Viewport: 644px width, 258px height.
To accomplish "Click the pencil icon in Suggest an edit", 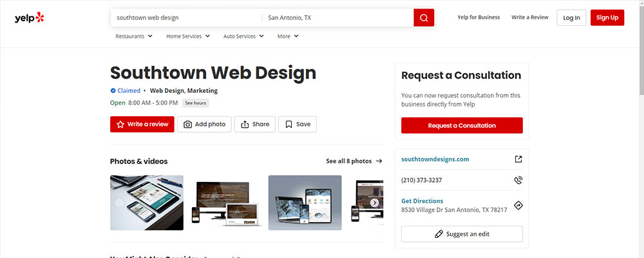I will [x=439, y=234].
